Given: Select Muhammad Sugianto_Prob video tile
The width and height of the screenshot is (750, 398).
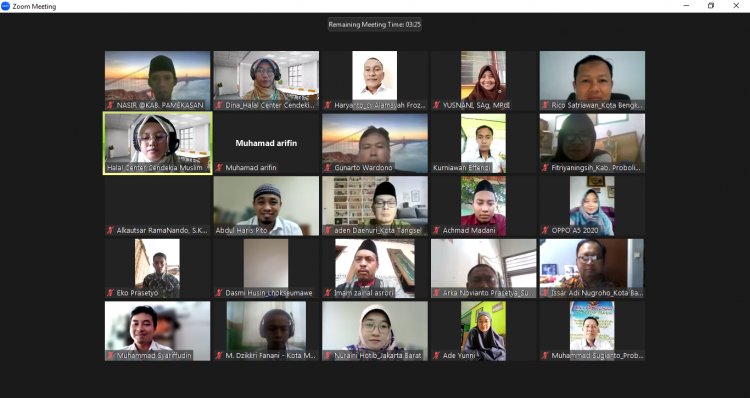Looking at the screenshot, I should coord(592,331).
